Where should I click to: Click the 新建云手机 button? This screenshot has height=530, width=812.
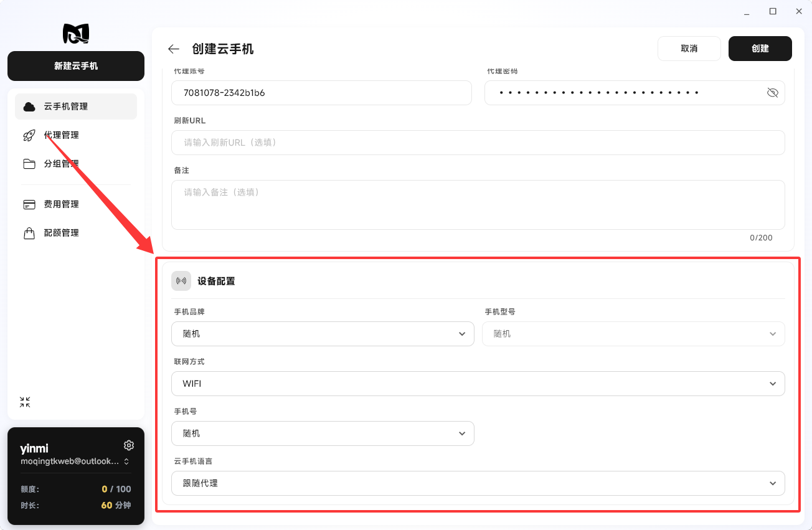[x=76, y=66]
